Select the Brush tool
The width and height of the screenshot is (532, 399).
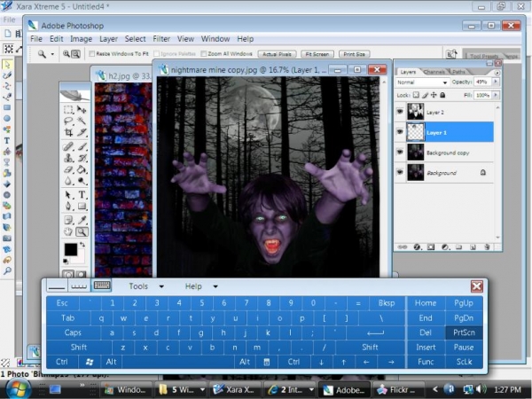click(82, 146)
